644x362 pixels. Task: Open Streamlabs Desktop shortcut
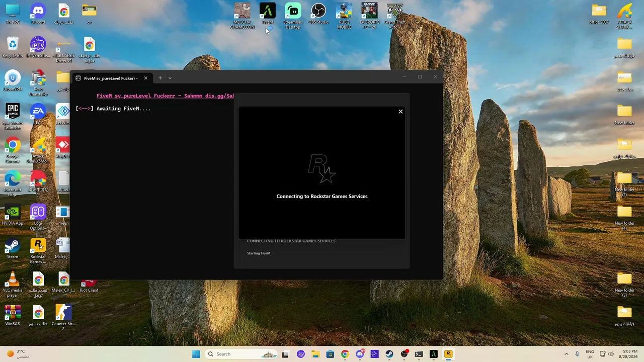pyautogui.click(x=293, y=16)
